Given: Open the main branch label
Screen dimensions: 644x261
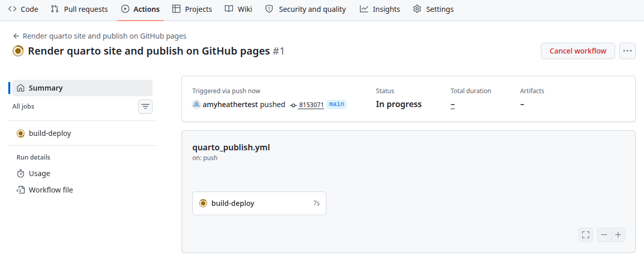Looking at the screenshot, I should (337, 105).
